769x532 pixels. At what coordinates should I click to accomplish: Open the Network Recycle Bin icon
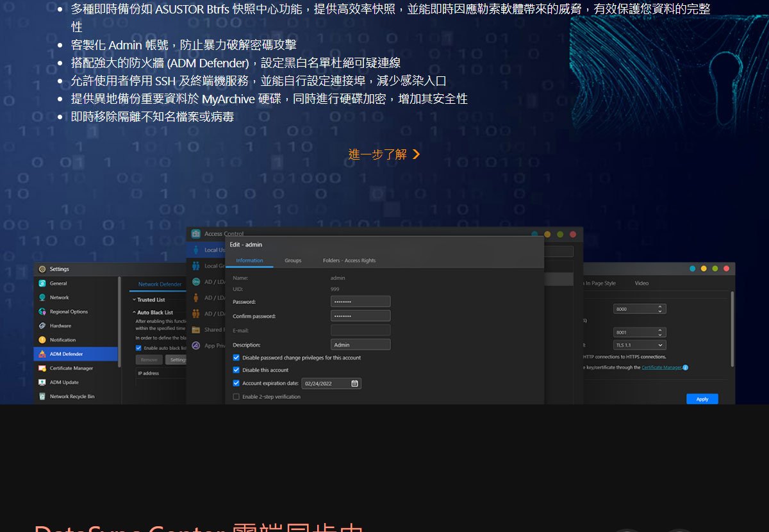(x=42, y=396)
